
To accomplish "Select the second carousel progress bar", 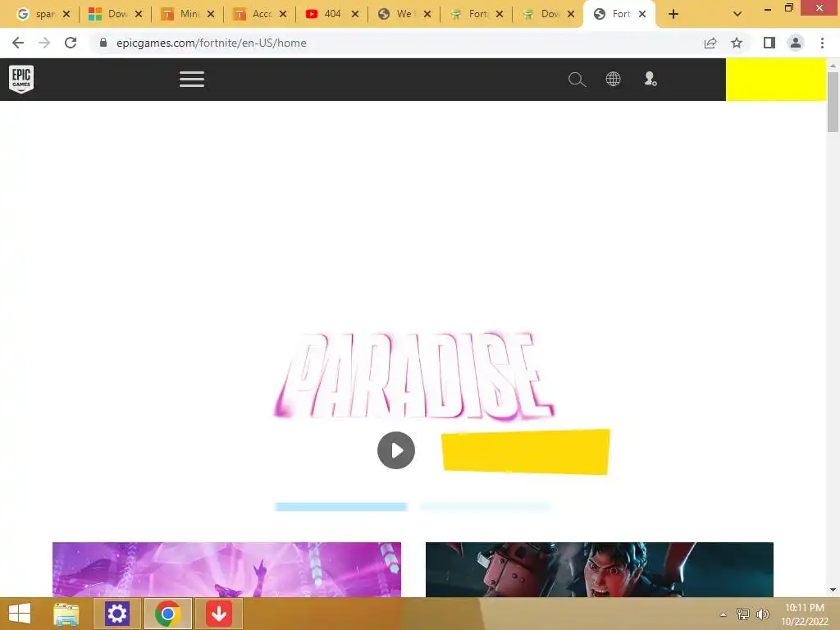I will pyautogui.click(x=486, y=507).
